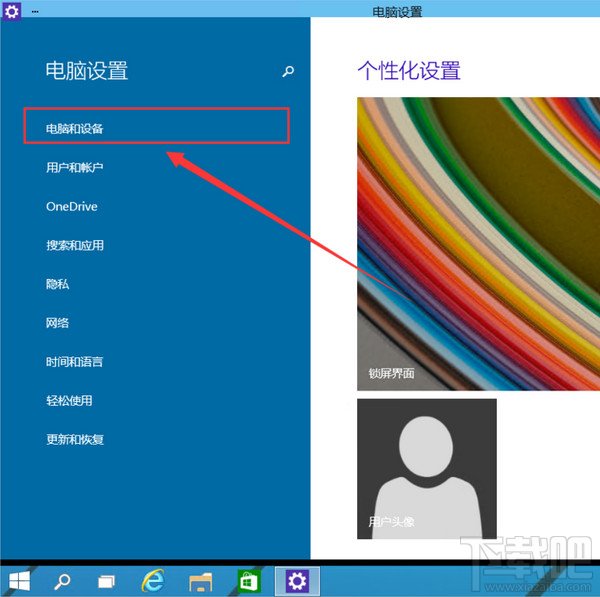Image resolution: width=600 pixels, height=597 pixels.
Task: Open Task View from the taskbar
Action: 107,580
